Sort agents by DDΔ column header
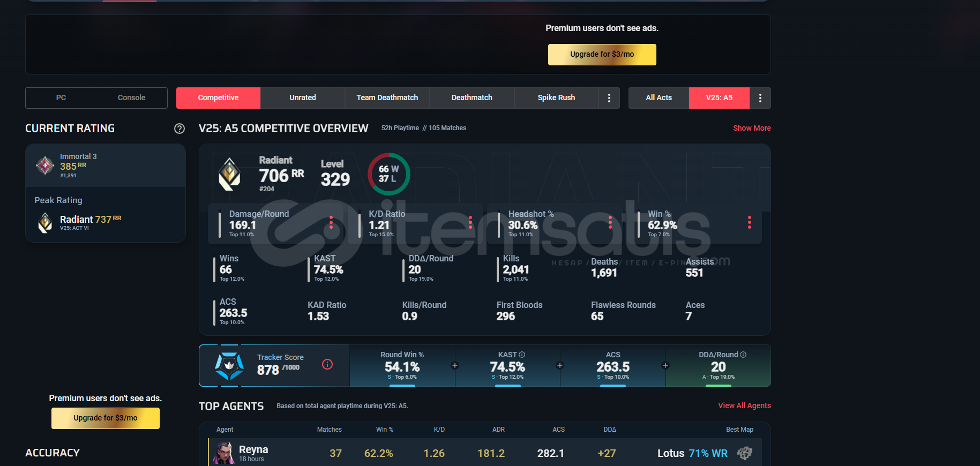 tap(610, 430)
